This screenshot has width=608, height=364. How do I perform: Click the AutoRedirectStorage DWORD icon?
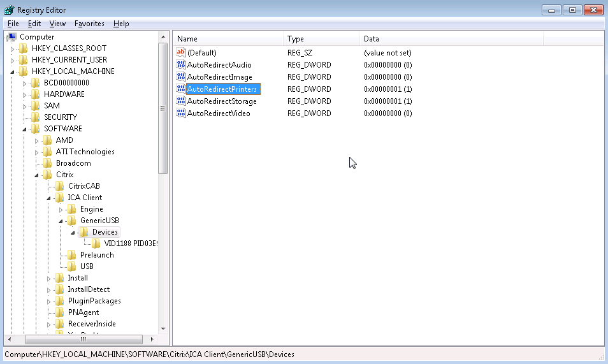181,101
